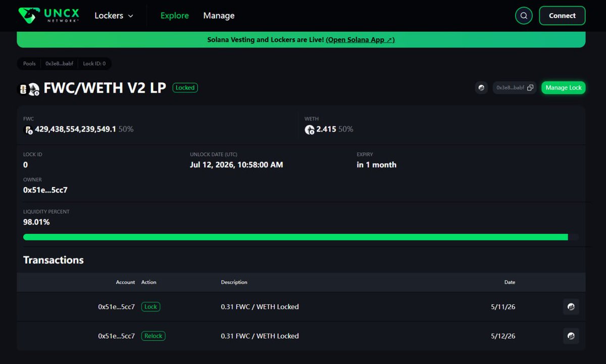Screen dimensions: 606x364
Task: Click the Lock action tag
Action: tap(150, 306)
